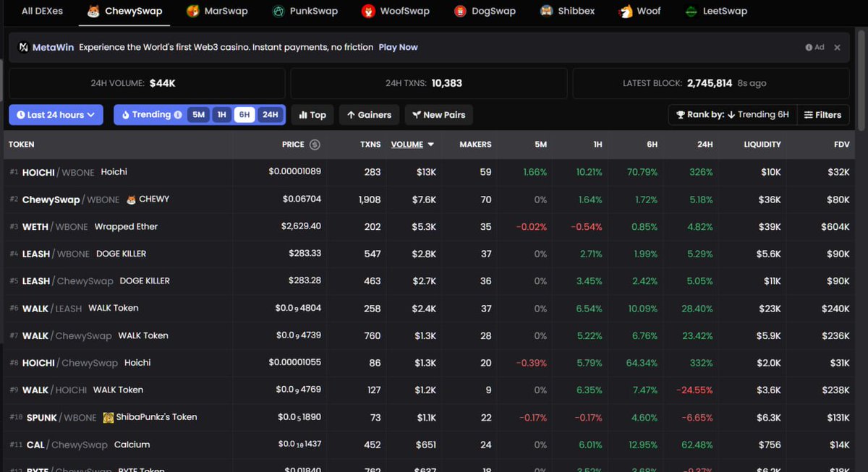Open the ChewySwap DEX tab
868x472 pixels.
pyautogui.click(x=125, y=12)
